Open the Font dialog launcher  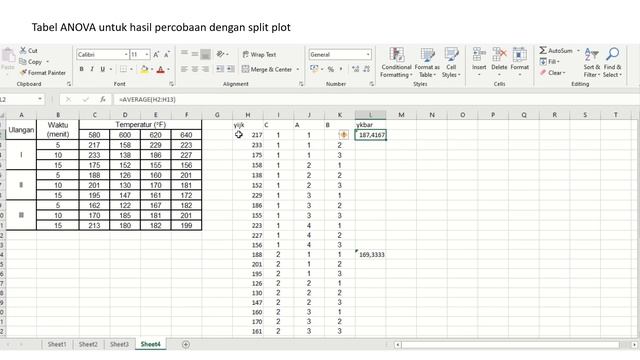pos(171,84)
